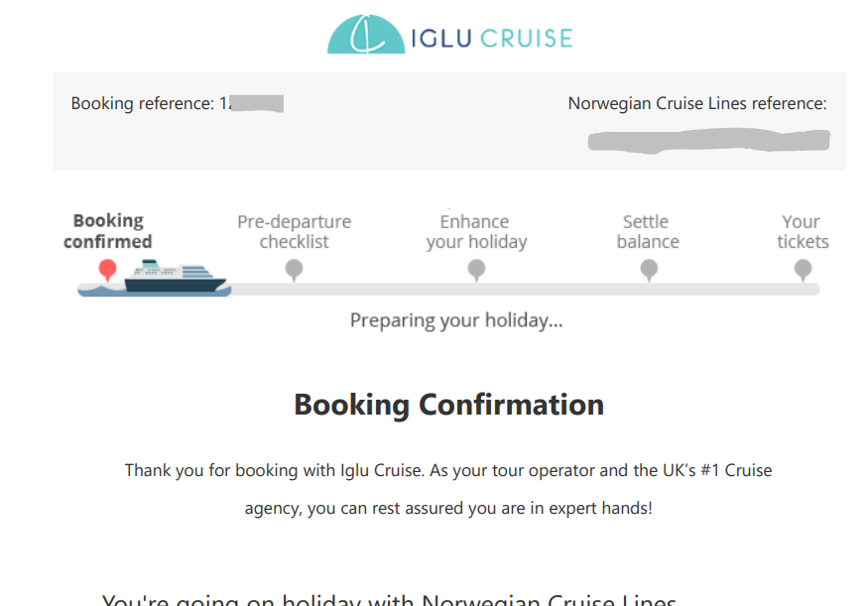Open the Your tickets step label

(x=803, y=231)
